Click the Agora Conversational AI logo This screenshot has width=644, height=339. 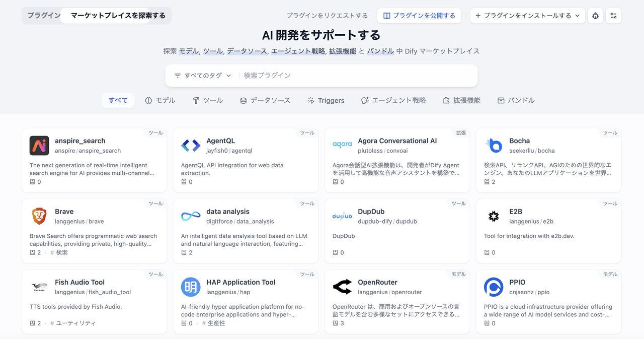(x=342, y=146)
